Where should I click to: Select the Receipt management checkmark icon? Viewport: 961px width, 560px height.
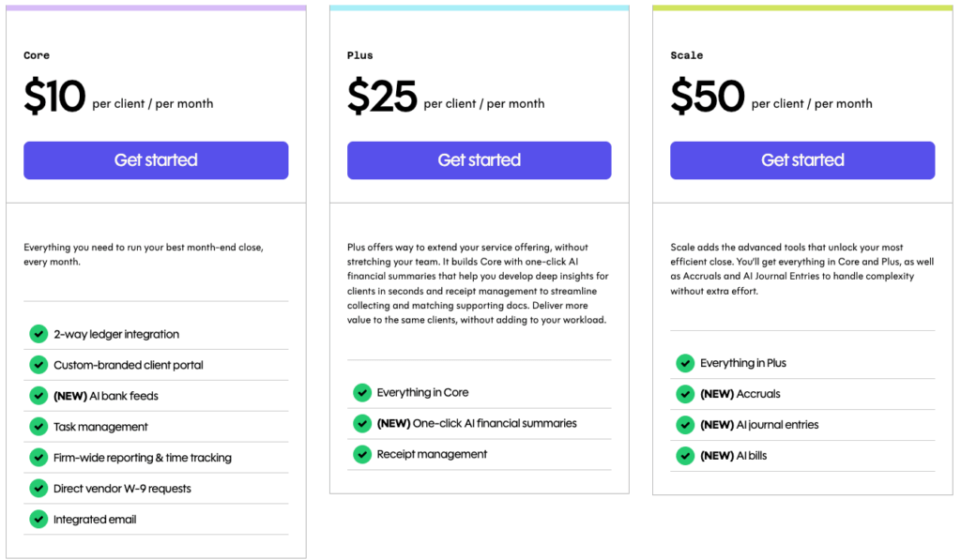(362, 455)
